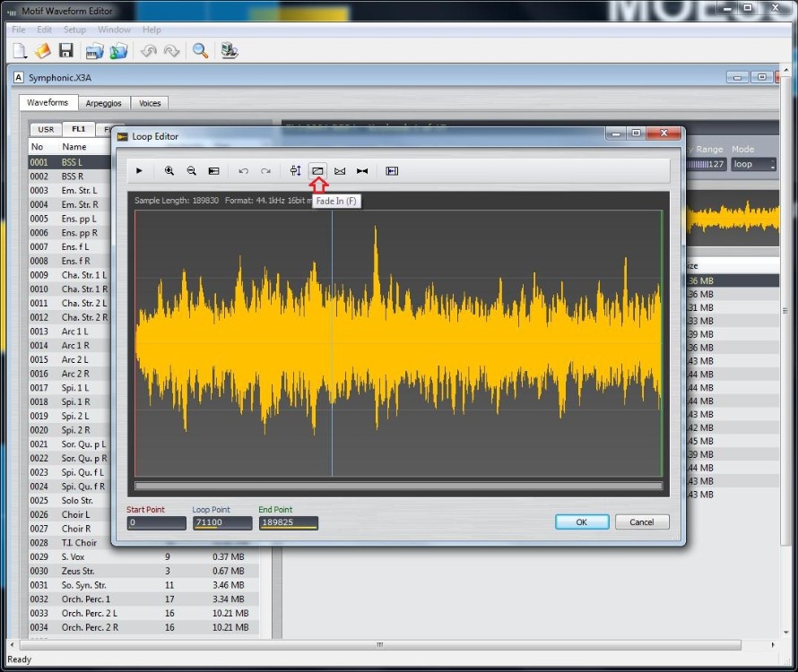The height and width of the screenshot is (672, 798).
Task: Click the main toolbar Redo arrow
Action: tap(171, 51)
